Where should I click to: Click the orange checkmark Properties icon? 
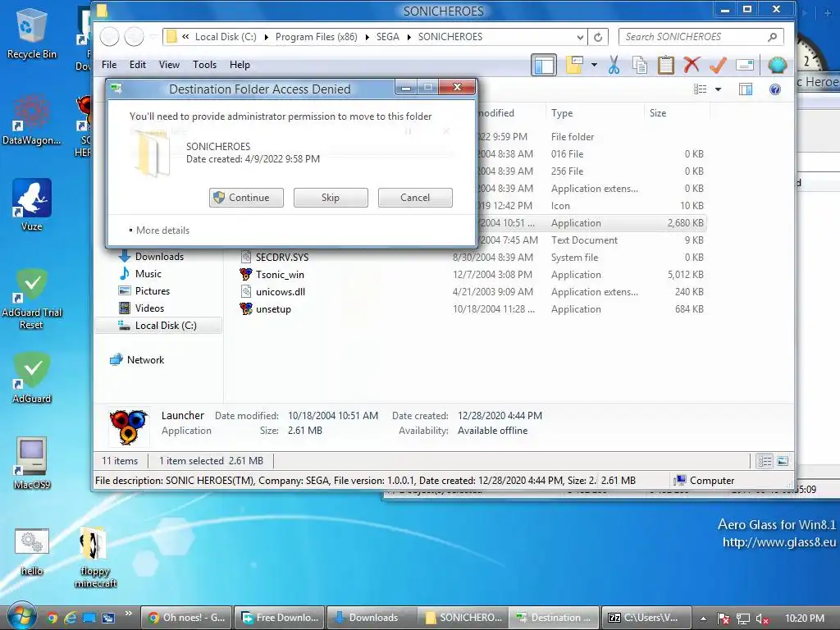[718, 65]
